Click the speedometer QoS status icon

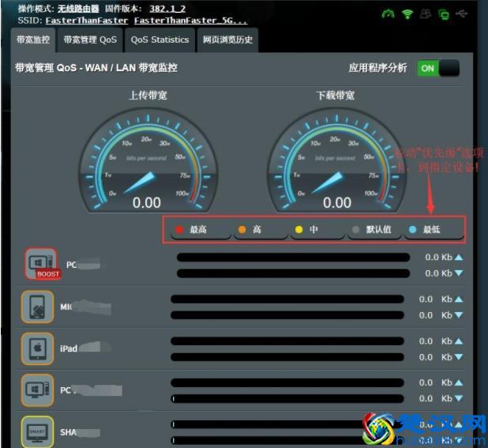pyautogui.click(x=388, y=13)
